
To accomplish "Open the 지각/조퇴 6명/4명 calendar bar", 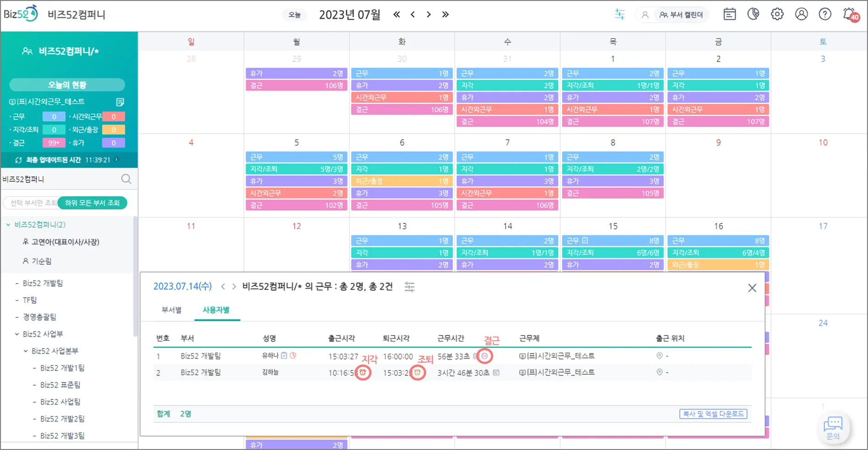I will click(718, 253).
